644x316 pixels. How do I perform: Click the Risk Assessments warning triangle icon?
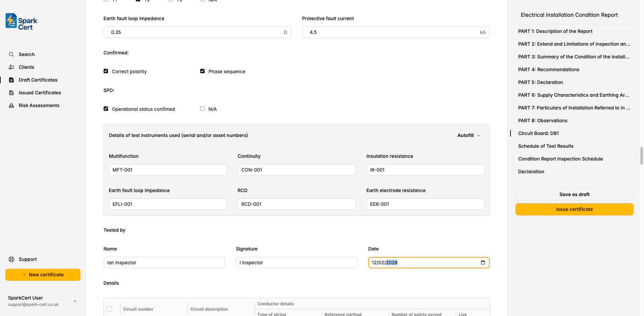(11, 105)
